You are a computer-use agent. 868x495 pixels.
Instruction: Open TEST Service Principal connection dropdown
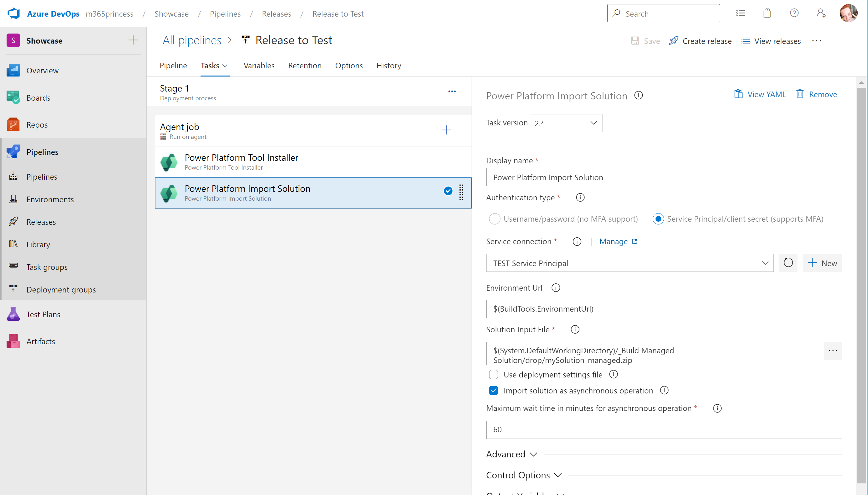630,263
